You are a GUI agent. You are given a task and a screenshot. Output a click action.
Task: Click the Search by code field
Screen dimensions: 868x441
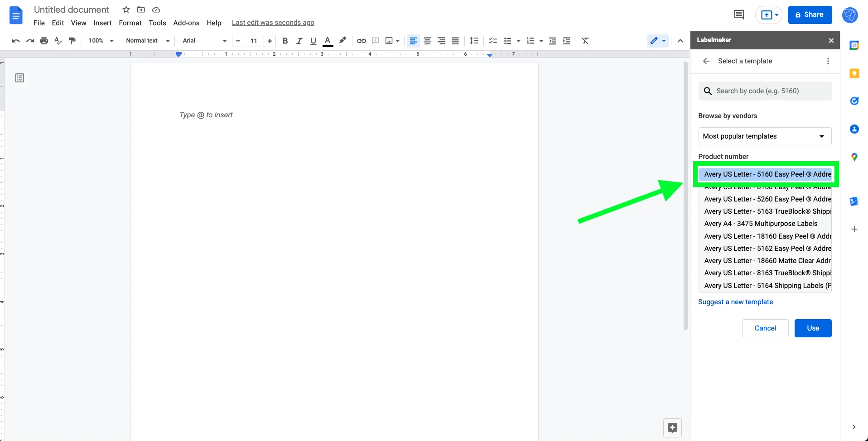pyautogui.click(x=765, y=91)
